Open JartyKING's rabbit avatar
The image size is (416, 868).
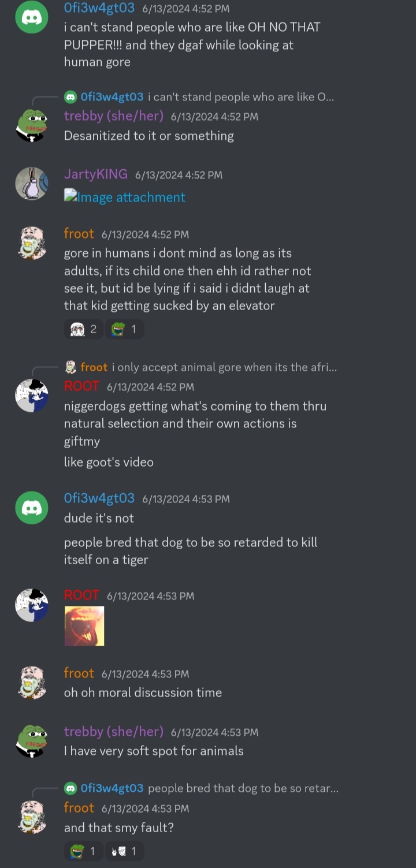click(x=31, y=184)
